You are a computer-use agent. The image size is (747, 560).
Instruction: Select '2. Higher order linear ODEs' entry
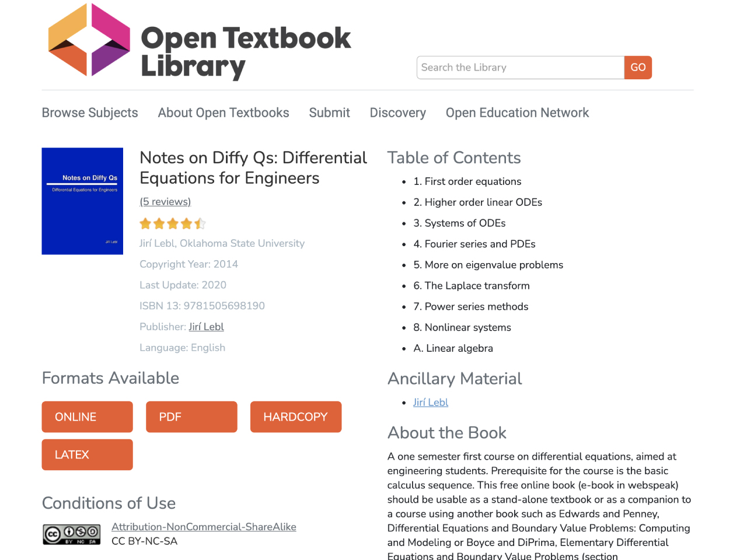(478, 202)
